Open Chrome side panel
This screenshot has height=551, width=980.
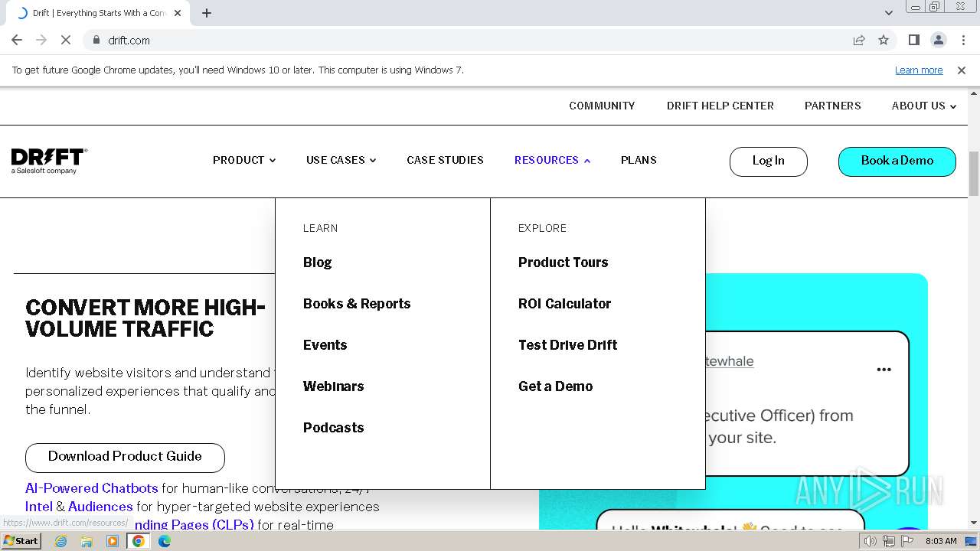click(913, 40)
